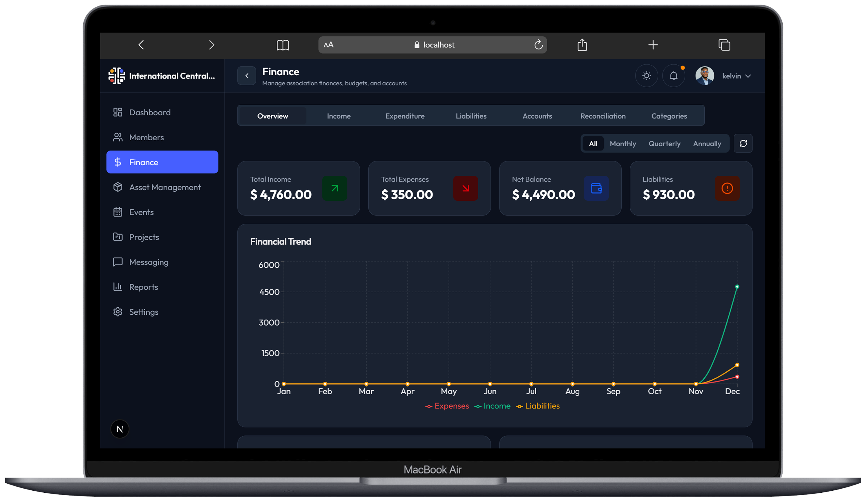Screen dimensions: 865x504
Task: Open Asset Management from the sidebar
Action: click(165, 187)
